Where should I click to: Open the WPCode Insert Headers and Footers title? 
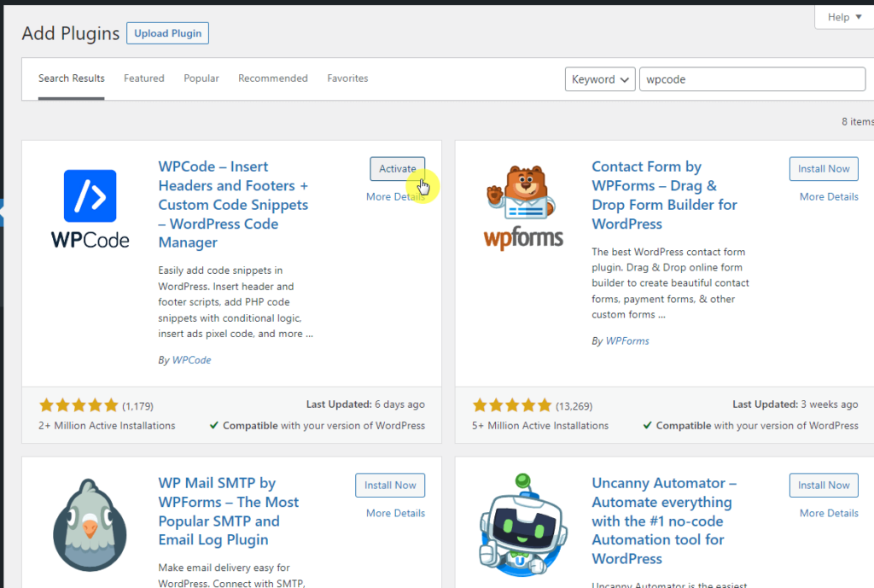click(233, 205)
